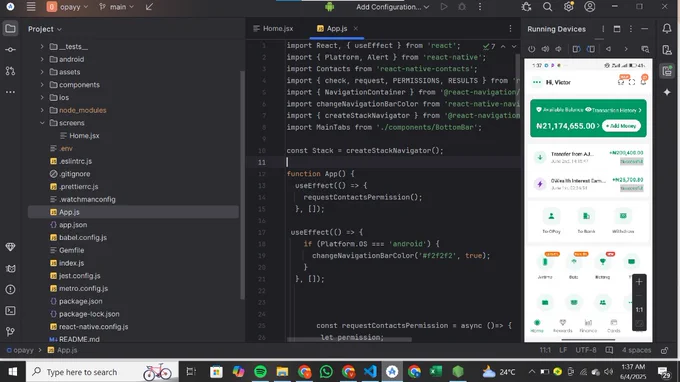Expand the node_modules folder

point(42,110)
